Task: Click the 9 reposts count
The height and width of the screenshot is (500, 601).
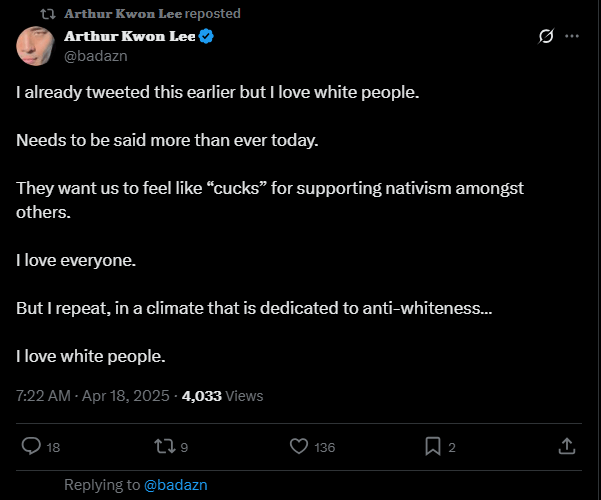Action: click(x=185, y=448)
